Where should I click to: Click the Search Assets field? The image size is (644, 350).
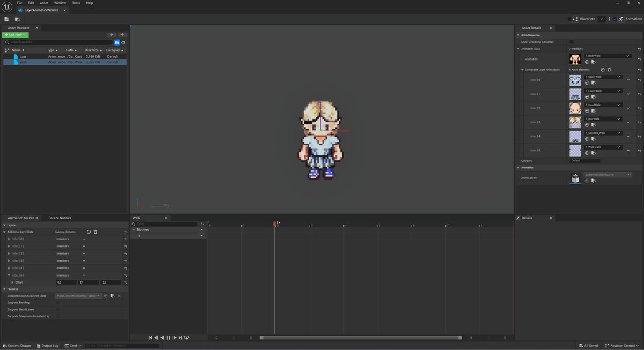click(58, 42)
